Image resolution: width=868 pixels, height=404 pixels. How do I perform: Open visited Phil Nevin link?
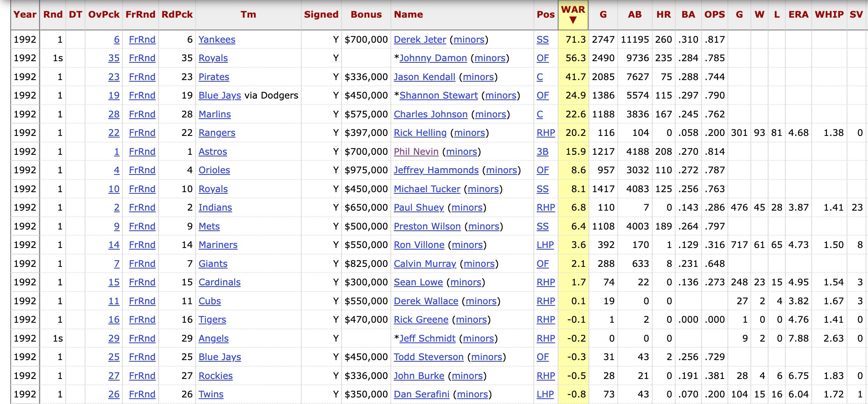pos(416,152)
